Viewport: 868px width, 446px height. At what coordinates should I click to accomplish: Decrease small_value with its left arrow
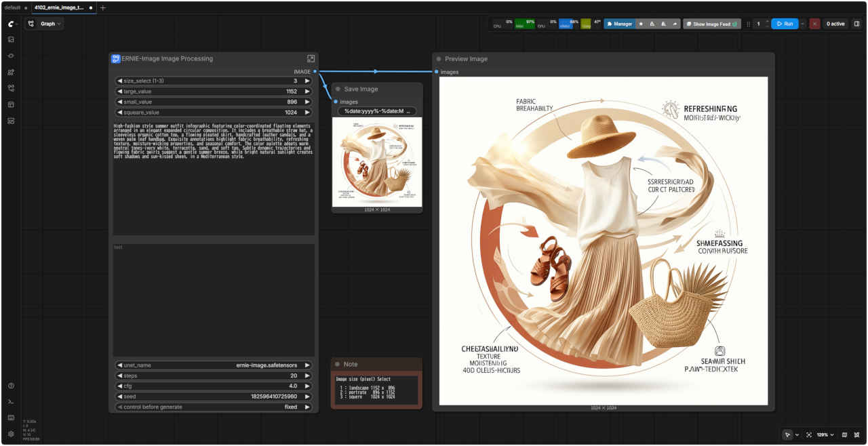point(120,102)
